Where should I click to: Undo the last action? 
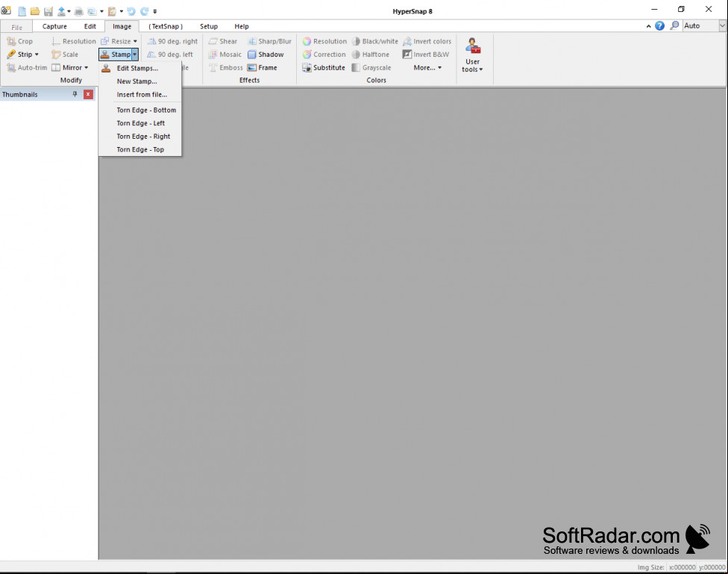[x=131, y=11]
